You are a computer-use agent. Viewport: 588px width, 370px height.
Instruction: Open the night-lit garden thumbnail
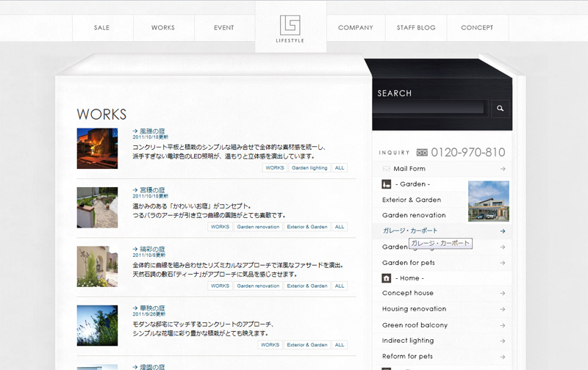97,148
